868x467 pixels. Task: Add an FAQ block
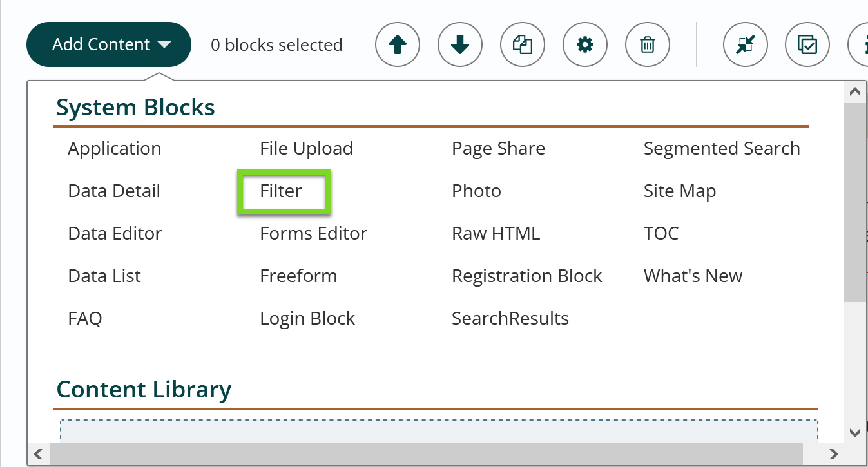click(x=85, y=319)
